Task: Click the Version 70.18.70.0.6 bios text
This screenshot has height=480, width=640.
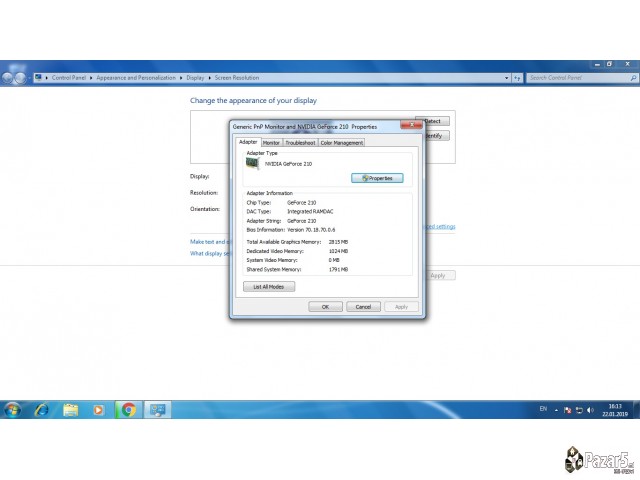Action: click(x=311, y=230)
